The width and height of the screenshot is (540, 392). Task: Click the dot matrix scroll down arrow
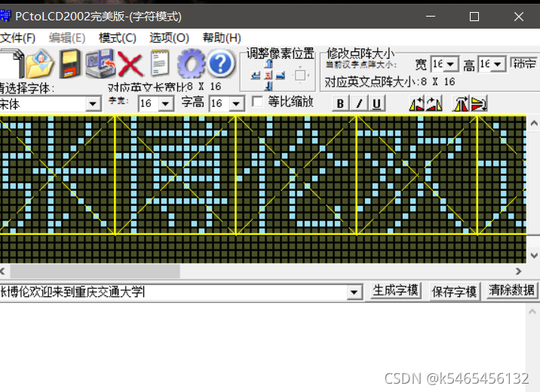(534, 256)
